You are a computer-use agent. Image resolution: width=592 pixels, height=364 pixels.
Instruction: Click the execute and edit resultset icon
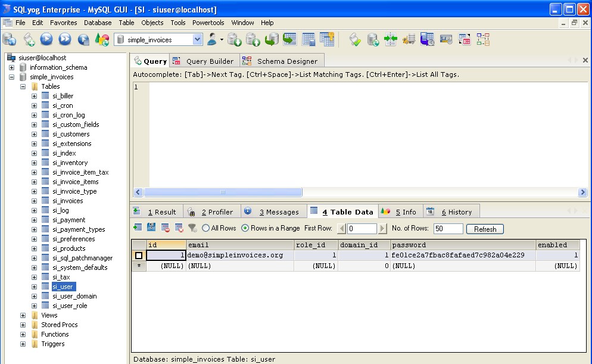83,39
